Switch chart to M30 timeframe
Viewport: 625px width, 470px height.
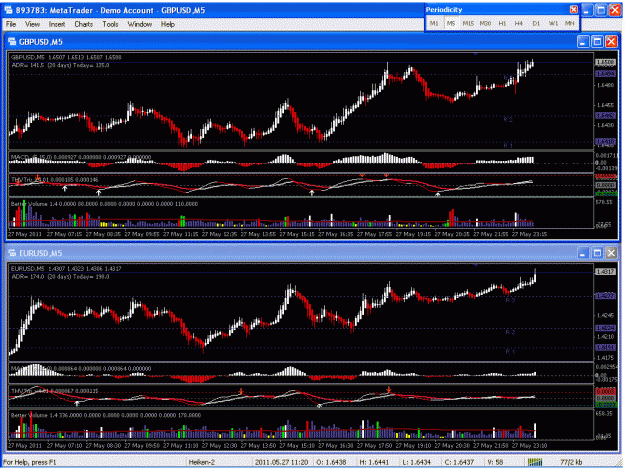coord(485,24)
